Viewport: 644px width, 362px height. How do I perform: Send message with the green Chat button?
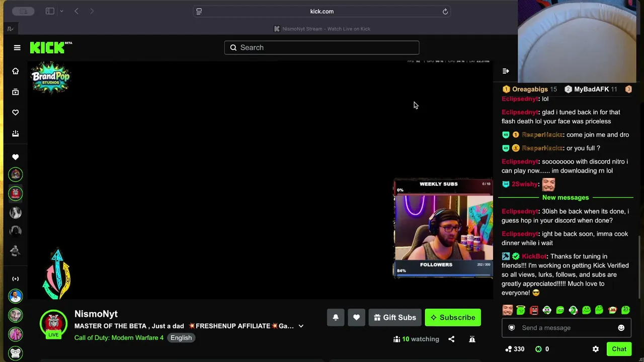point(619,349)
